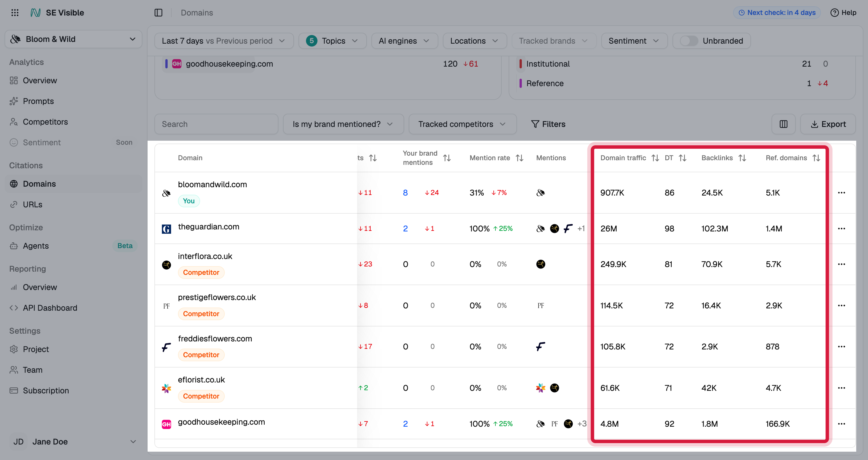Open more options for interflora.co.uk row
Image resolution: width=868 pixels, height=460 pixels.
click(x=841, y=264)
